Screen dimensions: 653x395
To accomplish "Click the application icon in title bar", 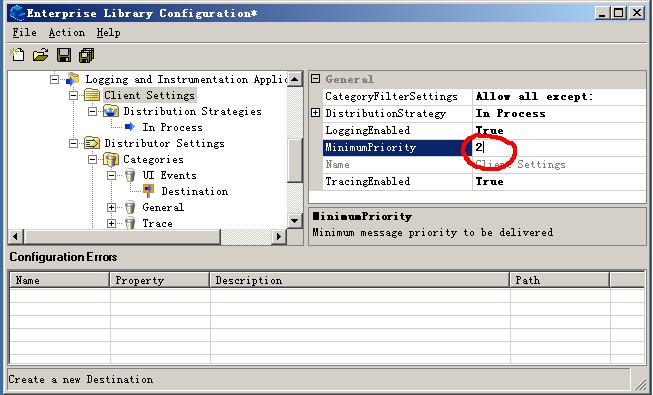I will click(x=17, y=13).
